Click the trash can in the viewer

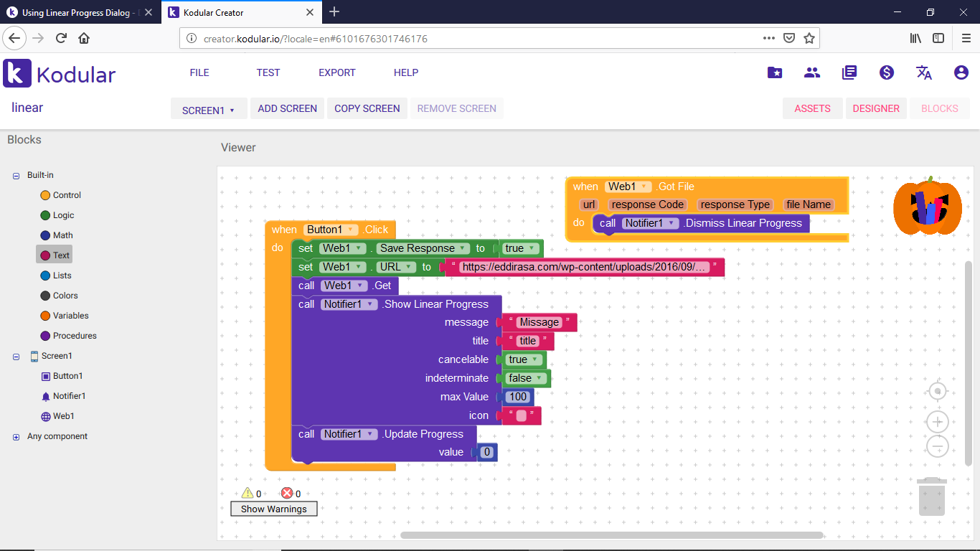(x=932, y=496)
